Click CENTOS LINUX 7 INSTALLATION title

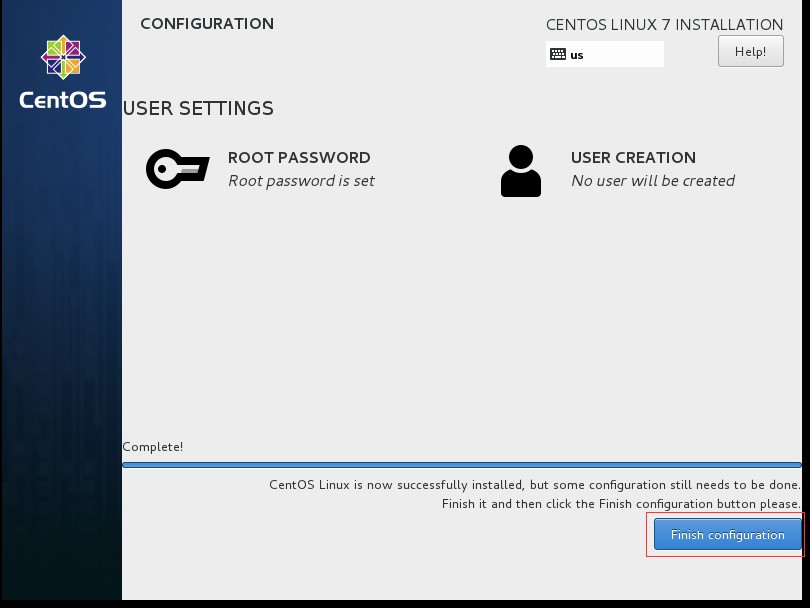664,25
